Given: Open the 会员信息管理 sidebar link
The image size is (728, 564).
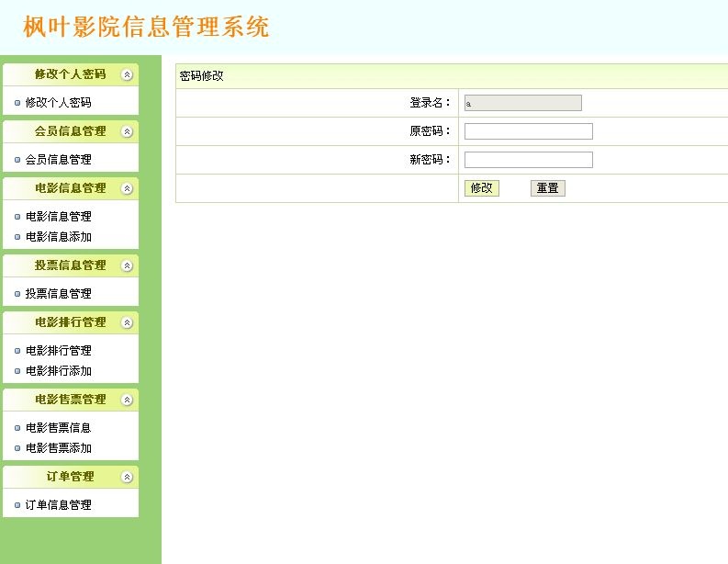Looking at the screenshot, I should point(58,159).
